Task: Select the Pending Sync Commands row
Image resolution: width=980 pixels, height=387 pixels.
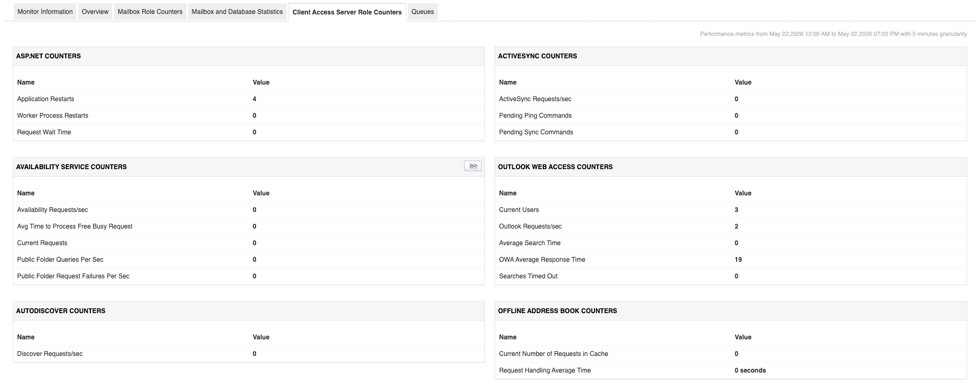Action: tap(730, 132)
